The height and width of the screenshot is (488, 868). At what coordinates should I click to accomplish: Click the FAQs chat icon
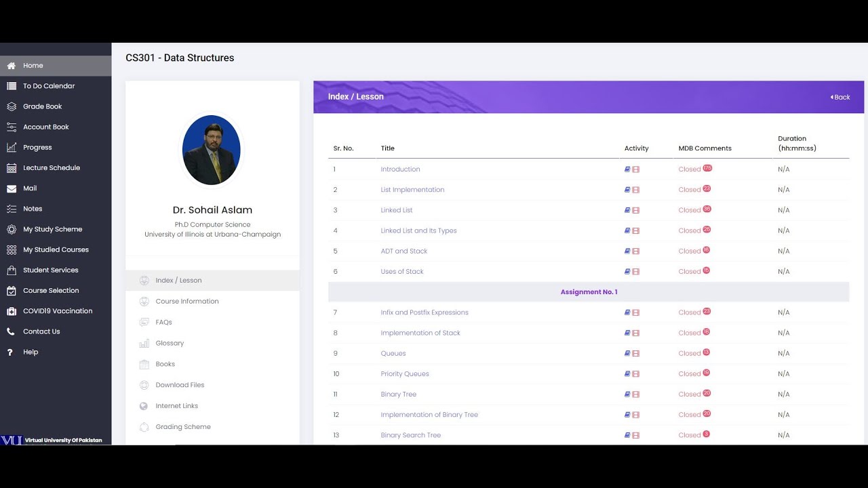coord(144,323)
